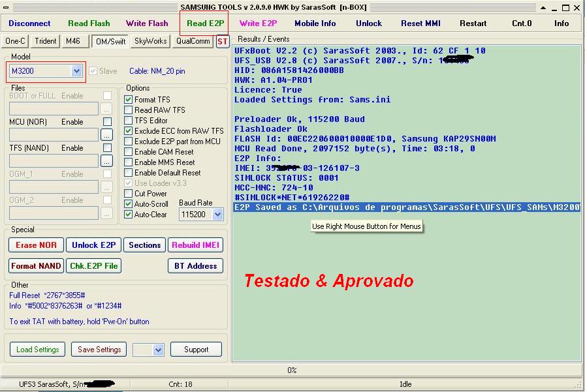This screenshot has height=392, width=585.
Task: Click the SIMLOCK STATUS: 0001 log line
Action: 287,178
